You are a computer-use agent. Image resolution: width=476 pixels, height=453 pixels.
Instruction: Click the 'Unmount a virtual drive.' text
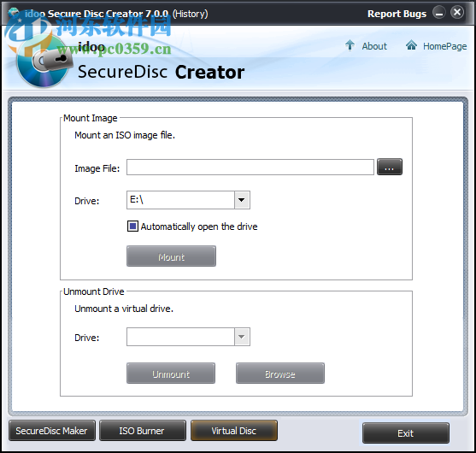click(x=124, y=309)
